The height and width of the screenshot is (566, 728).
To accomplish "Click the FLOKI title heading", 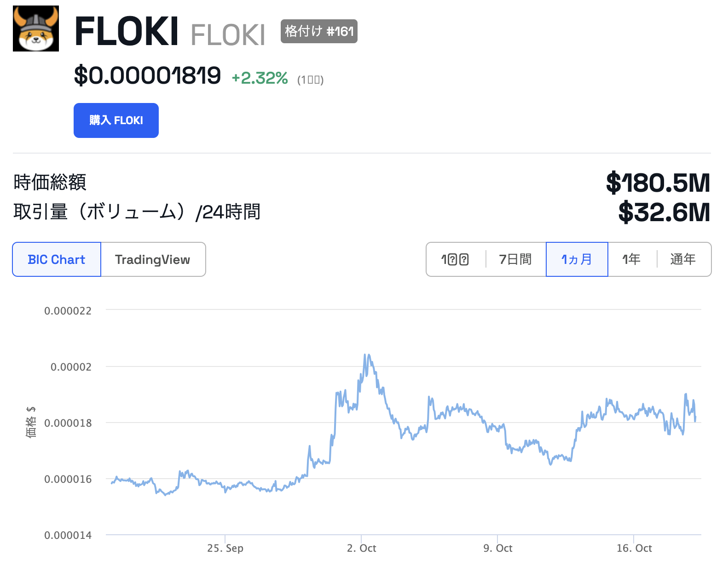I will point(126,31).
